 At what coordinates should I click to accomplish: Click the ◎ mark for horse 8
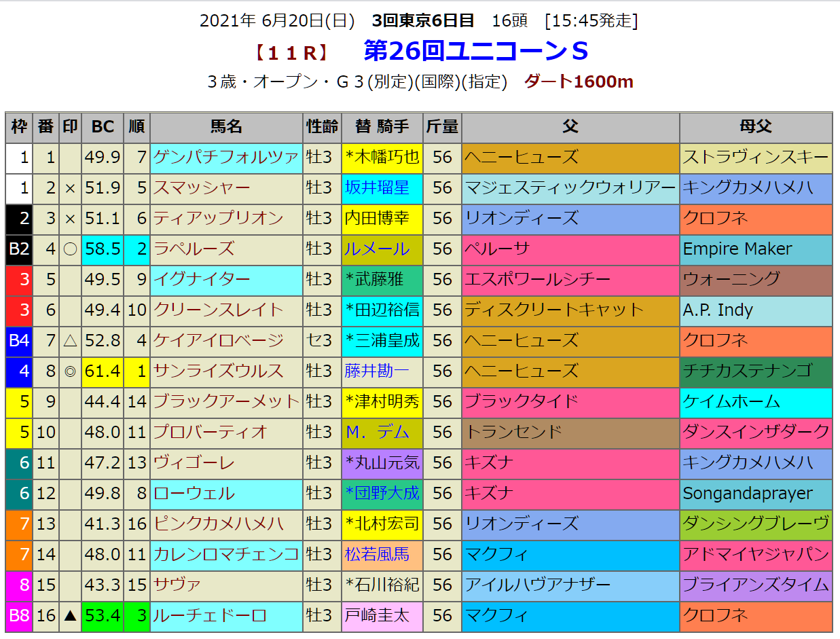coord(70,371)
